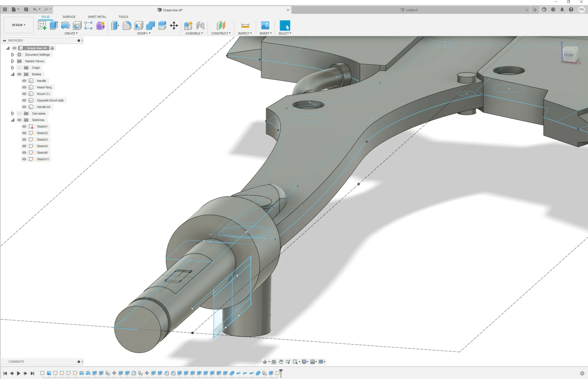This screenshot has width=588, height=379.
Task: Toggle visibility of Sketch3
Action: pos(24,140)
